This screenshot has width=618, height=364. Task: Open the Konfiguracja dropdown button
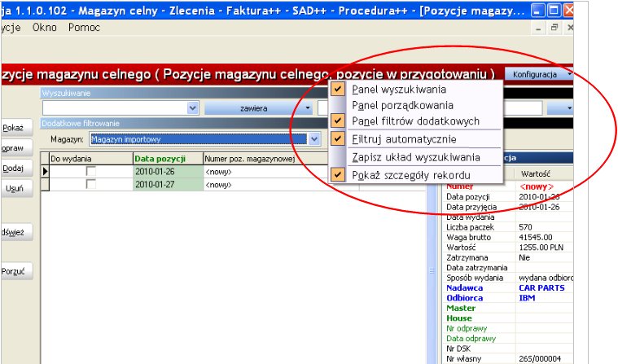point(539,74)
